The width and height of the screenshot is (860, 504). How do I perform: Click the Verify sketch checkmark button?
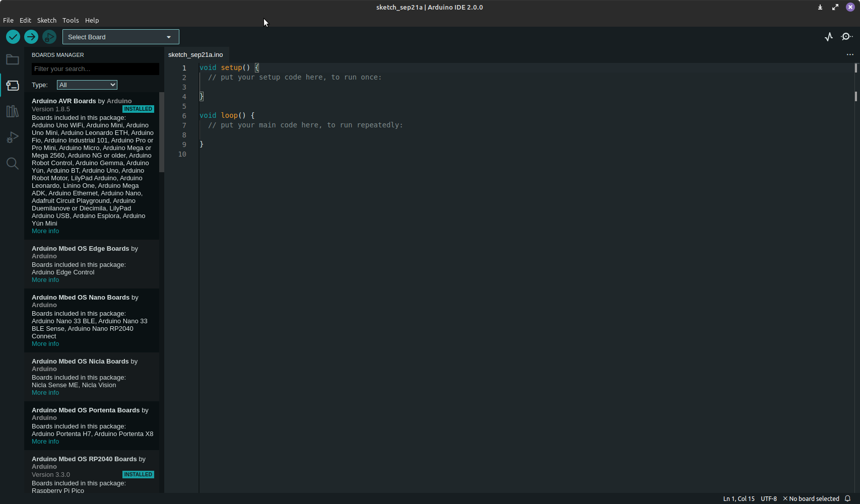click(x=13, y=37)
